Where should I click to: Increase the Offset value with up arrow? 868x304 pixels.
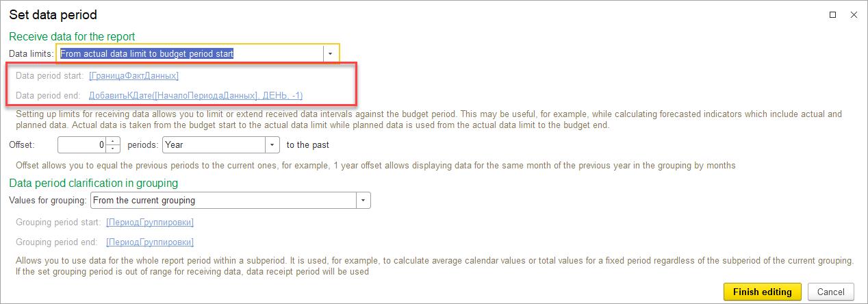(114, 142)
